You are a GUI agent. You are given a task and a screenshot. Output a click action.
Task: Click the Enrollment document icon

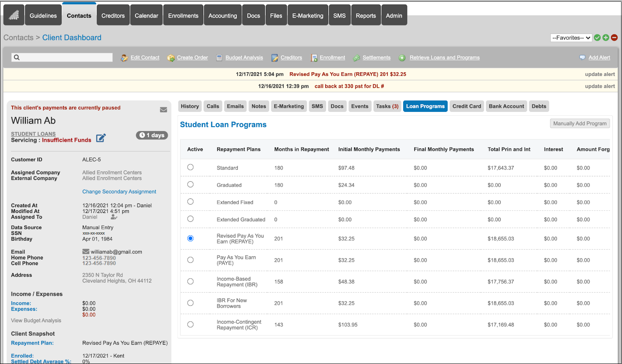314,58
